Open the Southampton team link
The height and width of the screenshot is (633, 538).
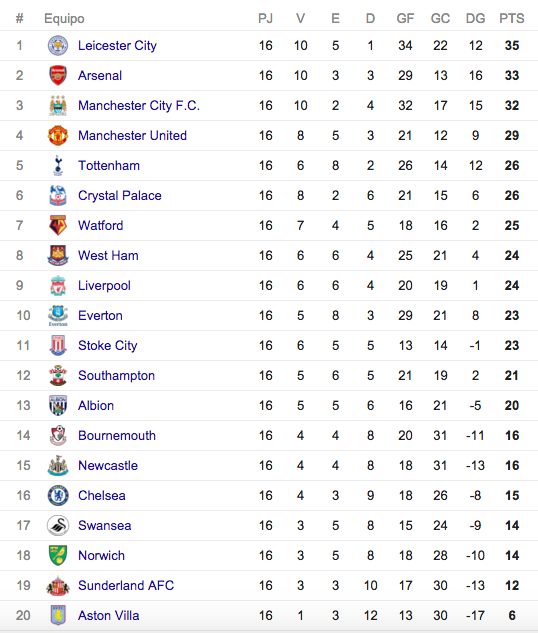tap(116, 376)
